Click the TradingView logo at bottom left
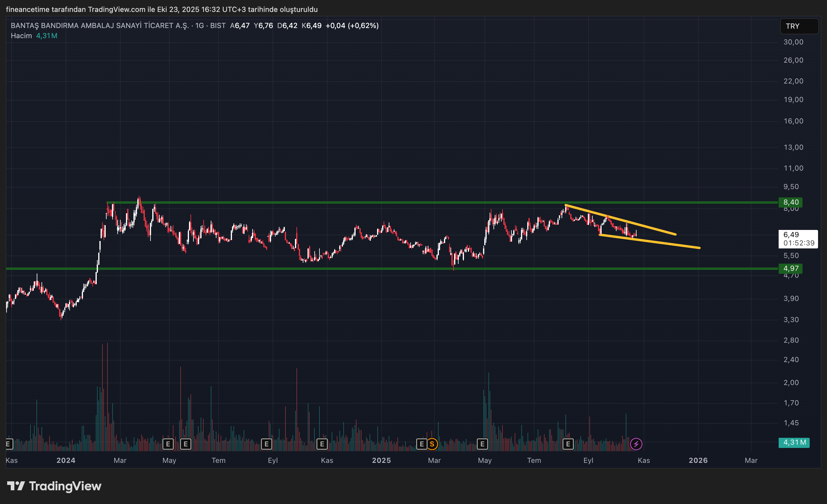Image resolution: width=827 pixels, height=504 pixels. (x=54, y=486)
